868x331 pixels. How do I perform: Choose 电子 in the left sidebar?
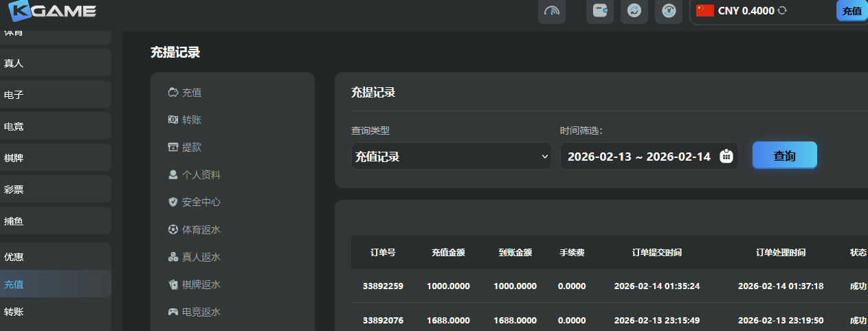14,95
